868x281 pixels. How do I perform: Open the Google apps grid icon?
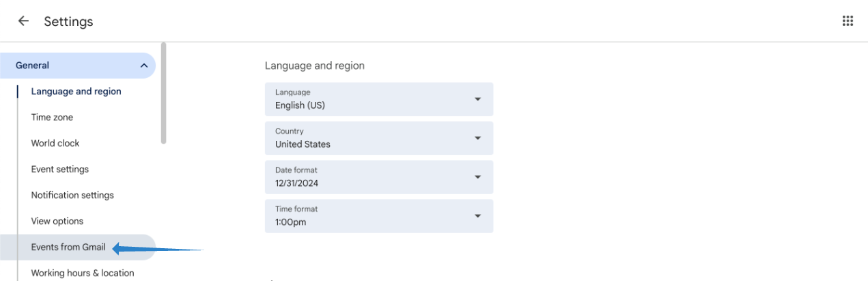(848, 21)
